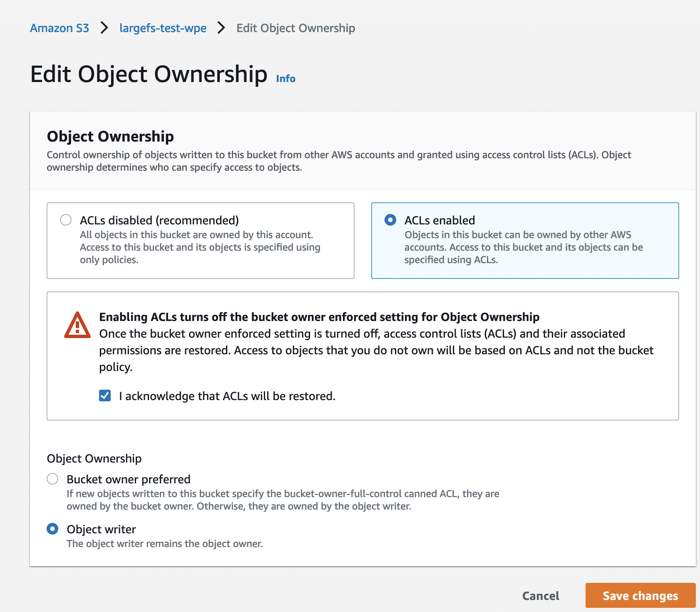Choose the Bucket owner preferred radio button

tap(52, 479)
